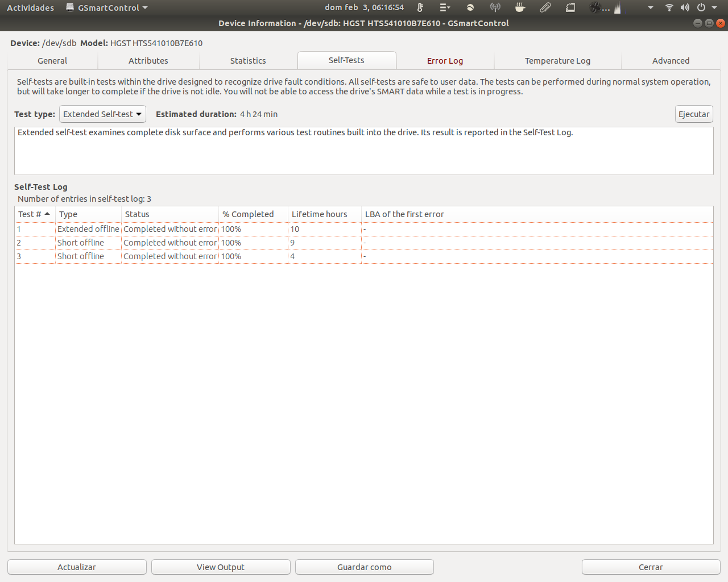Select the Extended offline test row
Image resolution: width=728 pixels, height=582 pixels.
tap(364, 229)
